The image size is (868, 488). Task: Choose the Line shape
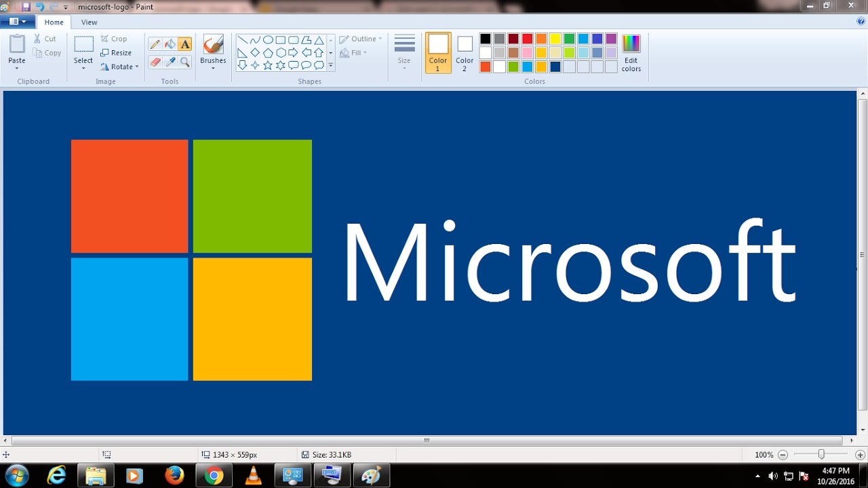click(x=242, y=40)
